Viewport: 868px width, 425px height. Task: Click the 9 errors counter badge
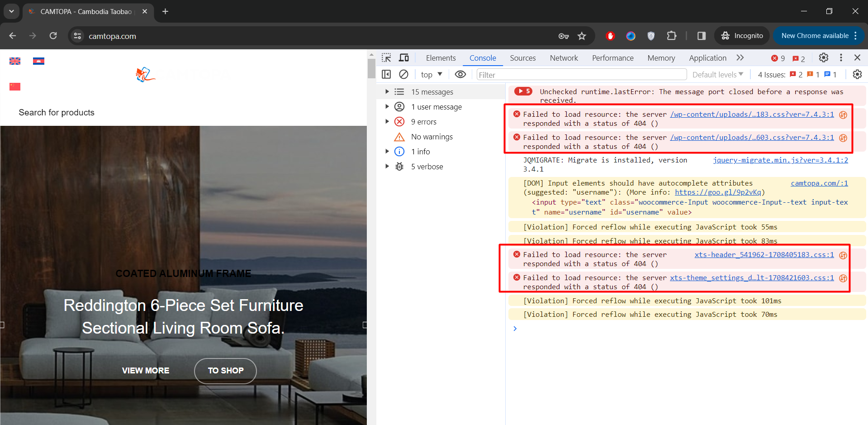pos(778,58)
